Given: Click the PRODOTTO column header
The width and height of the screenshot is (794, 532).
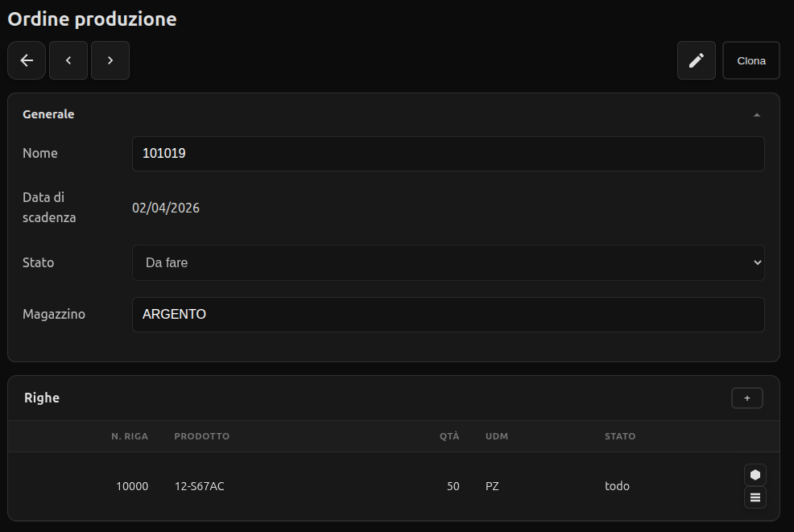Looking at the screenshot, I should (202, 436).
